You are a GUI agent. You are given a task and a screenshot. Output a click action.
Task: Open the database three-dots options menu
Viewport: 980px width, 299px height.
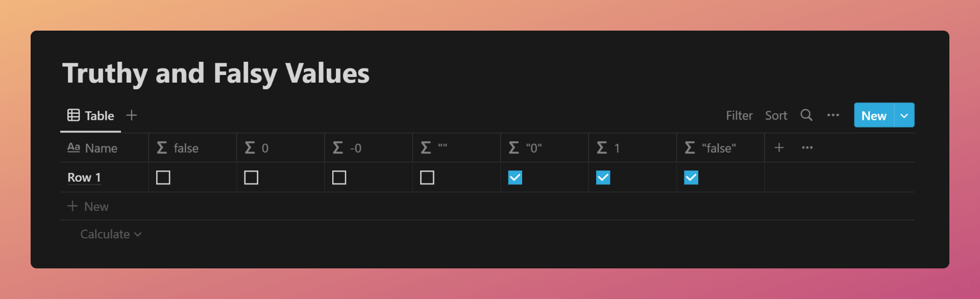pyautogui.click(x=833, y=115)
